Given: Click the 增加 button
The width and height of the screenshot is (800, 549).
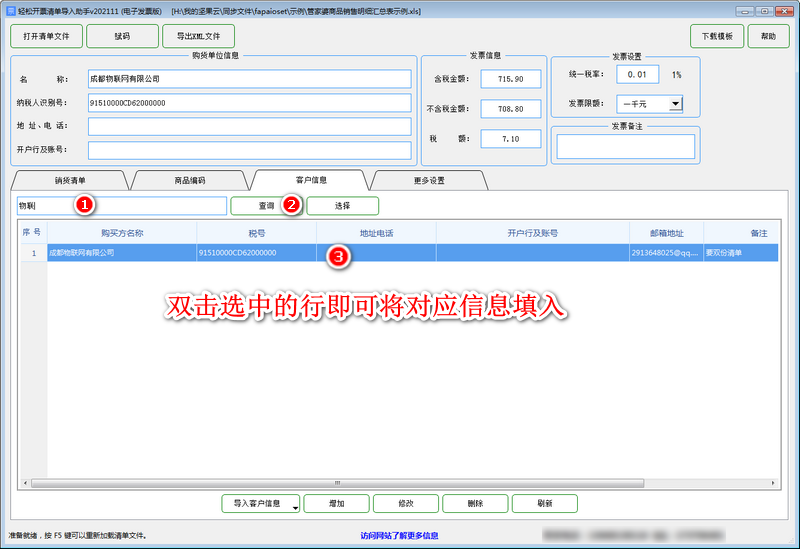Looking at the screenshot, I should [336, 504].
